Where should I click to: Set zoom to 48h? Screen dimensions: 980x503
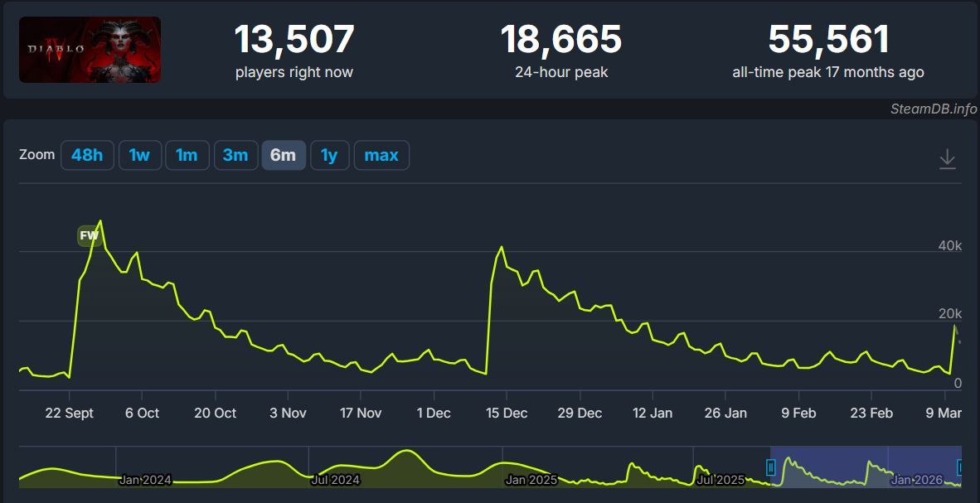[87, 155]
